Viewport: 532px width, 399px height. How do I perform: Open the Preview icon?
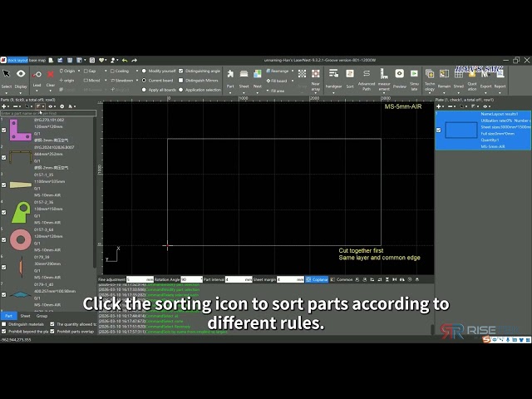[x=399, y=74]
